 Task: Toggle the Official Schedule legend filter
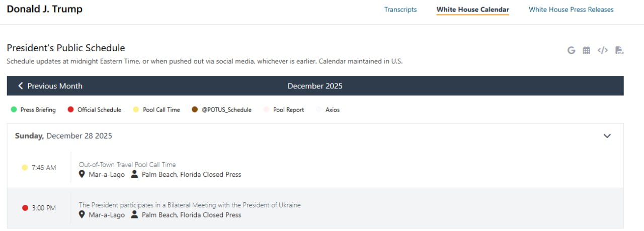[94, 109]
